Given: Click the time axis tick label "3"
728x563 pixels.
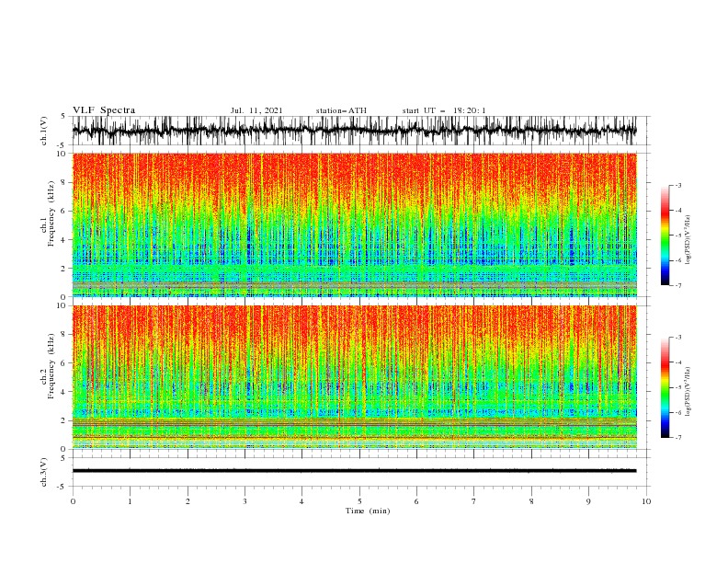Looking at the screenshot, I should [x=245, y=501].
